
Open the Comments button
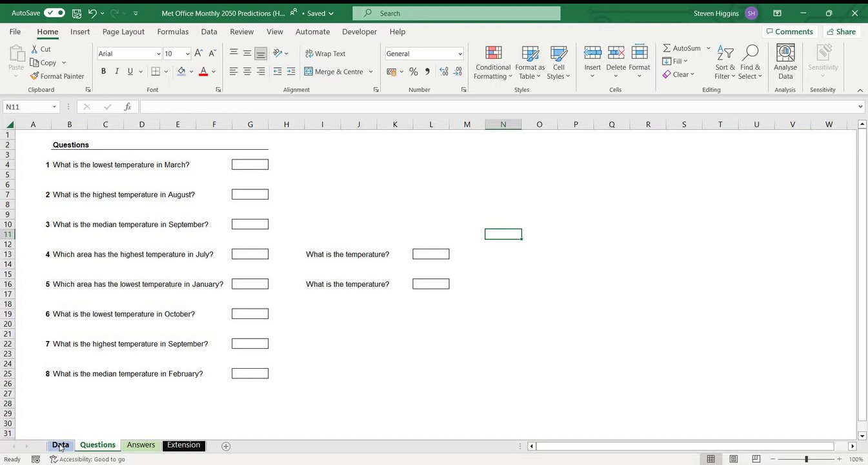point(789,32)
